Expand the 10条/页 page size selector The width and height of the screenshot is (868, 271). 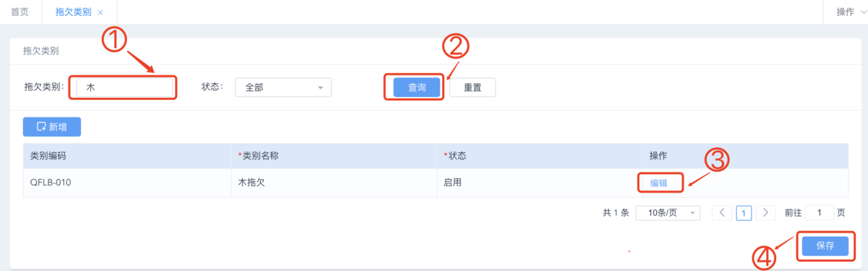pyautogui.click(x=668, y=213)
